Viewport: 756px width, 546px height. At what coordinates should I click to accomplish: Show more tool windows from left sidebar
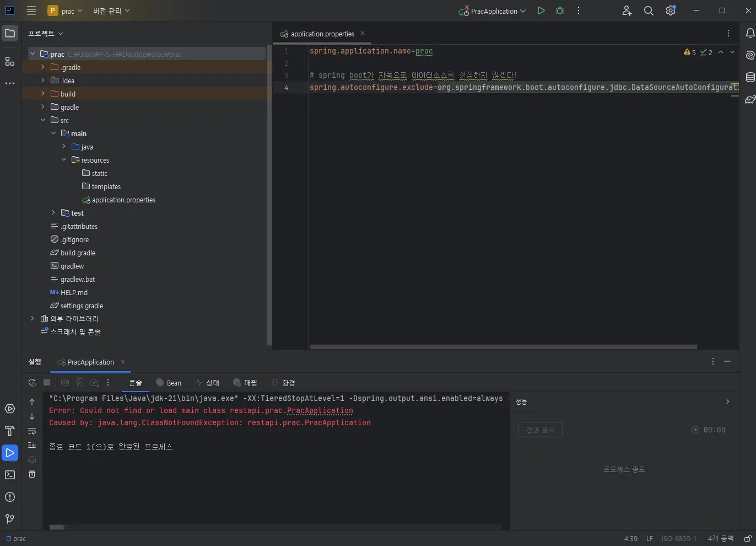pos(10,83)
